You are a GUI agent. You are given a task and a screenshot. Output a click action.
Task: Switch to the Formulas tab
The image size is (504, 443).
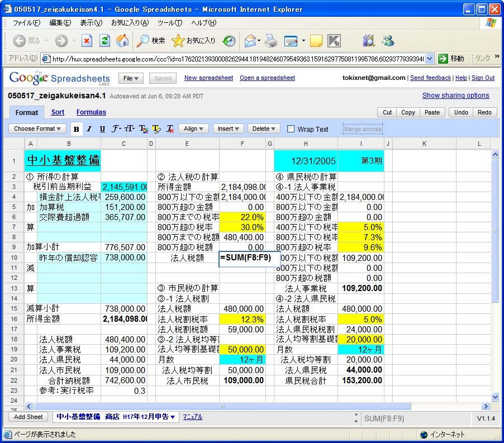point(91,112)
